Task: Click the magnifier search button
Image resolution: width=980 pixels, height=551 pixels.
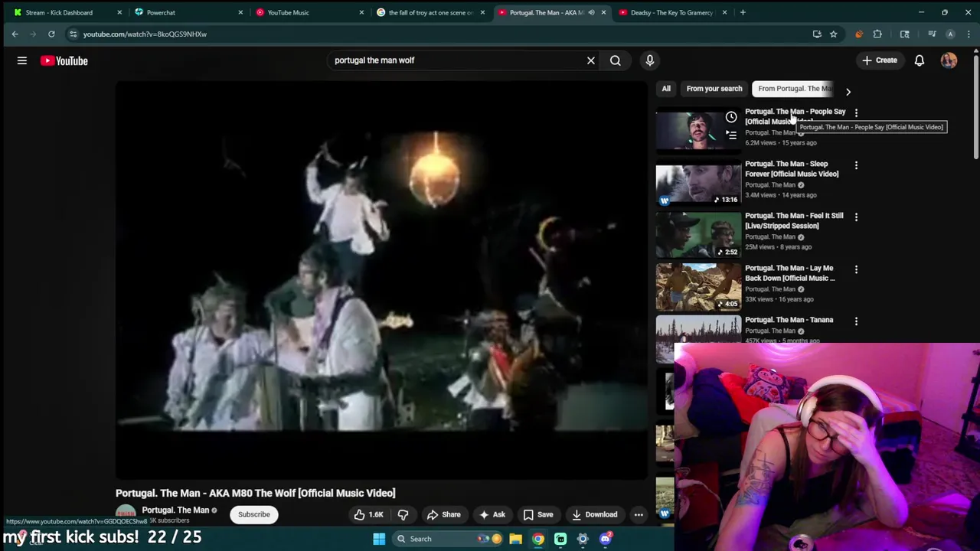Action: [x=616, y=60]
